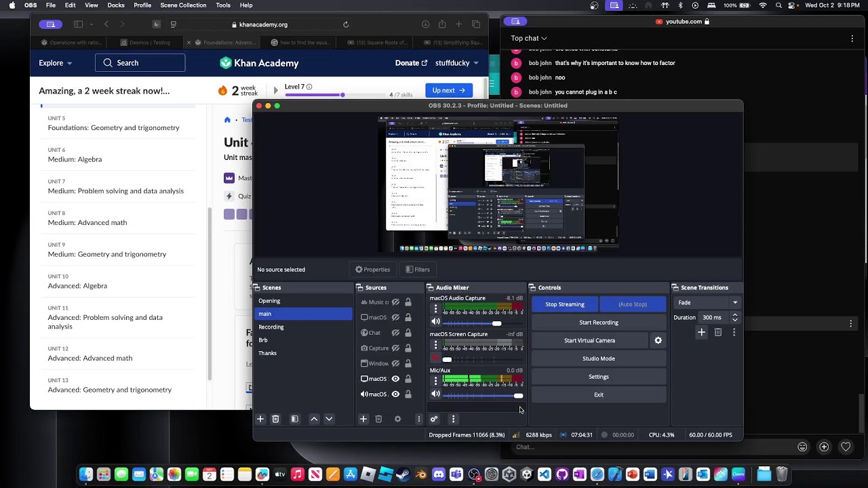Open macOS Audio Capture mixer options menu

pyautogui.click(x=435, y=309)
